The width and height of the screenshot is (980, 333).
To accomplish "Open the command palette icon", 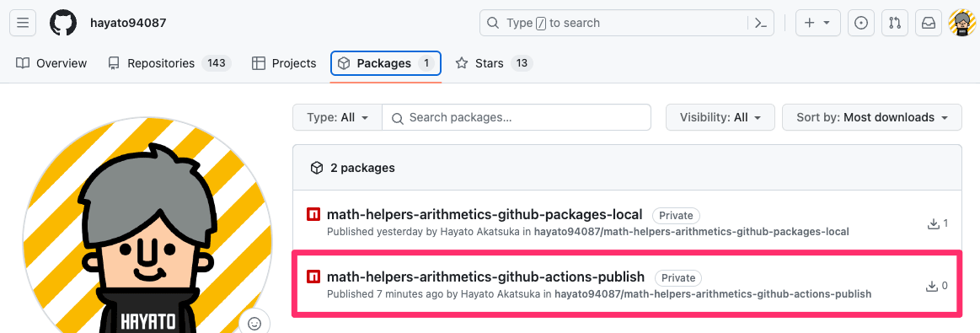I will (761, 23).
